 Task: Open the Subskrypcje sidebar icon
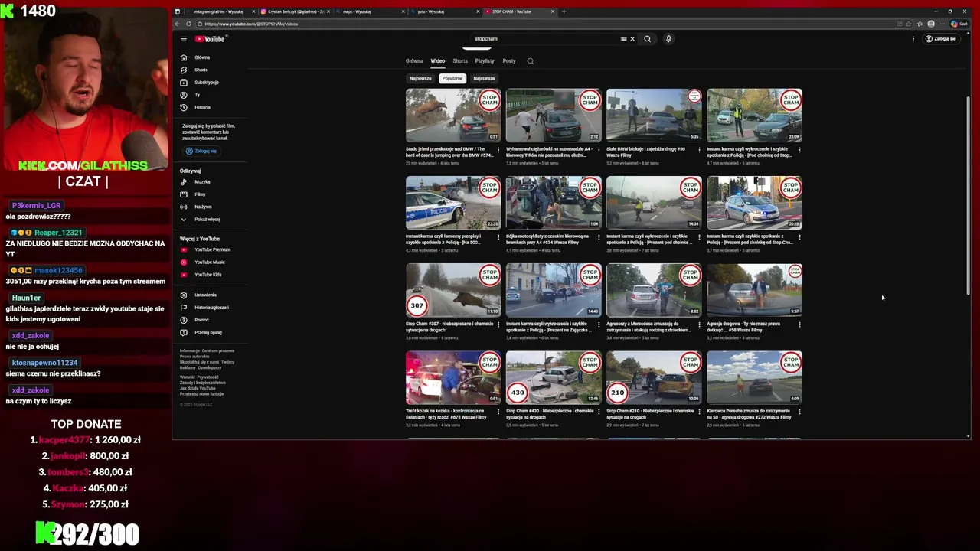184,82
